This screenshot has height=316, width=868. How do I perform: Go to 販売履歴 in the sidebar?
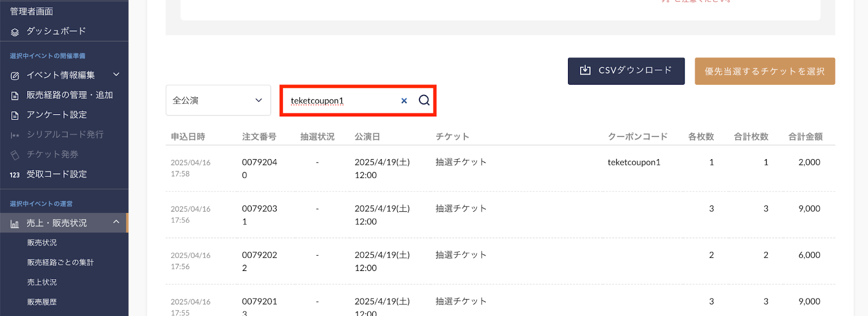[42, 302]
